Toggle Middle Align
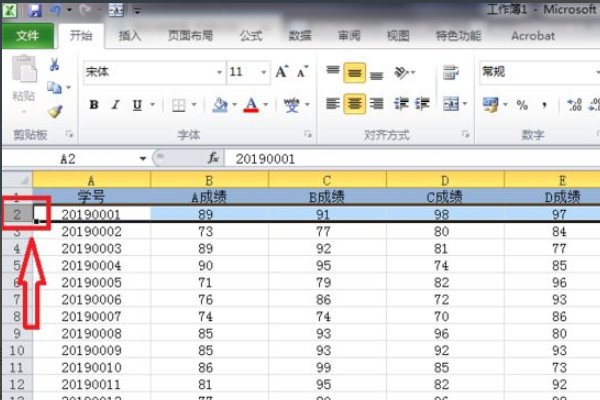Viewport: 600px width, 400px height. (354, 73)
